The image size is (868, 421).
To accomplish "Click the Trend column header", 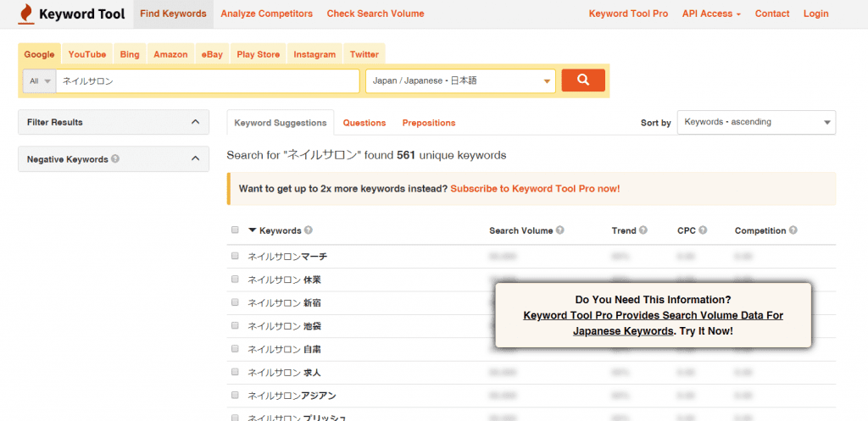I will tap(624, 230).
